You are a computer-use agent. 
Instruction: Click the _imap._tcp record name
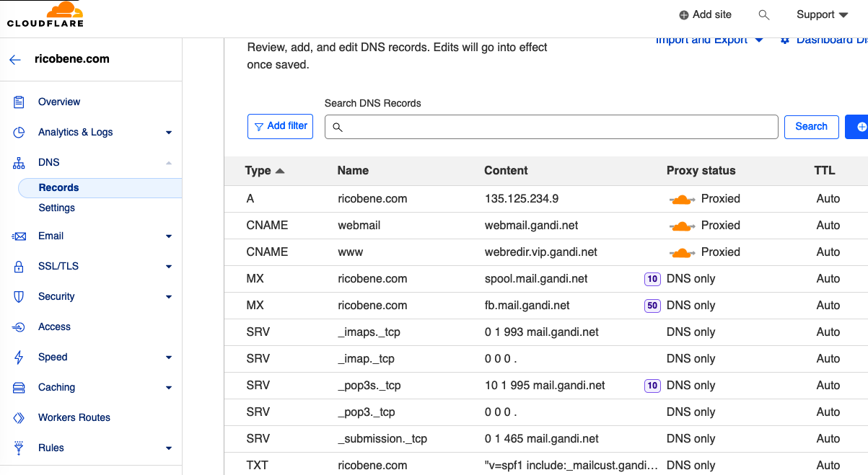click(x=366, y=359)
